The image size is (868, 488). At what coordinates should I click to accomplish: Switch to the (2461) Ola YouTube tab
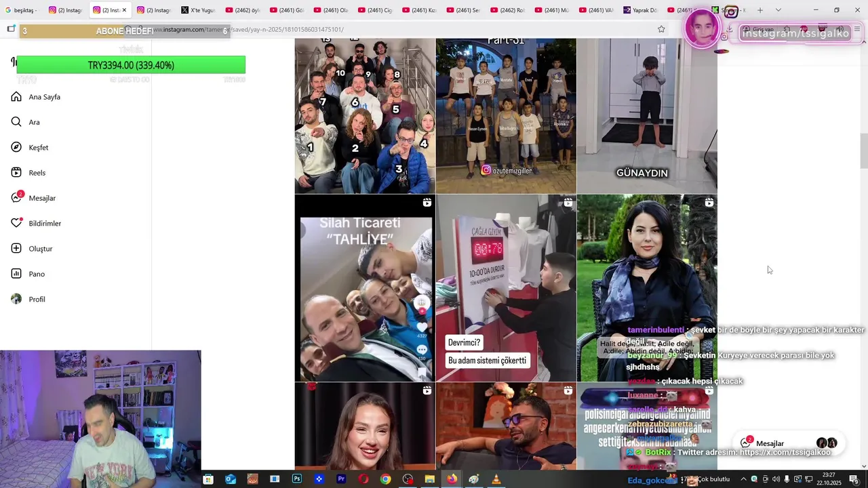331,10
